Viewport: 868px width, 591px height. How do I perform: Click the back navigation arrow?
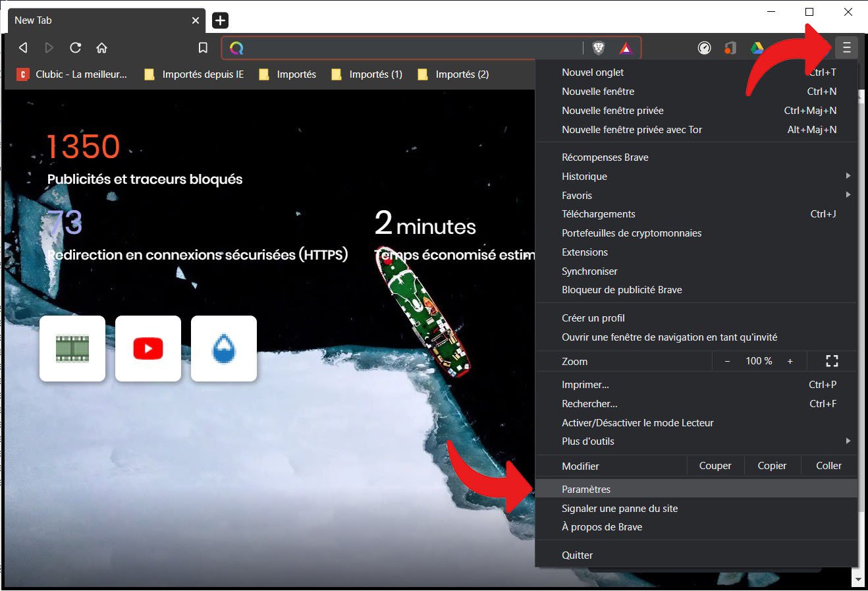point(23,47)
